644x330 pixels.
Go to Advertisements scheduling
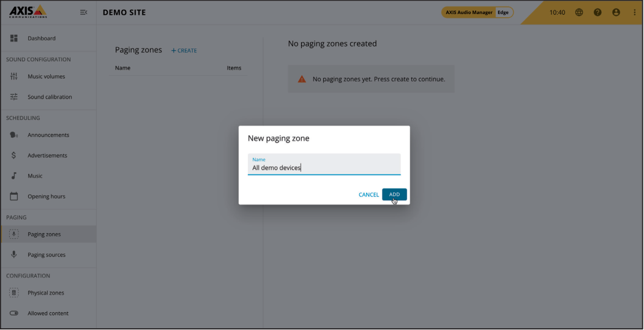[x=48, y=156]
